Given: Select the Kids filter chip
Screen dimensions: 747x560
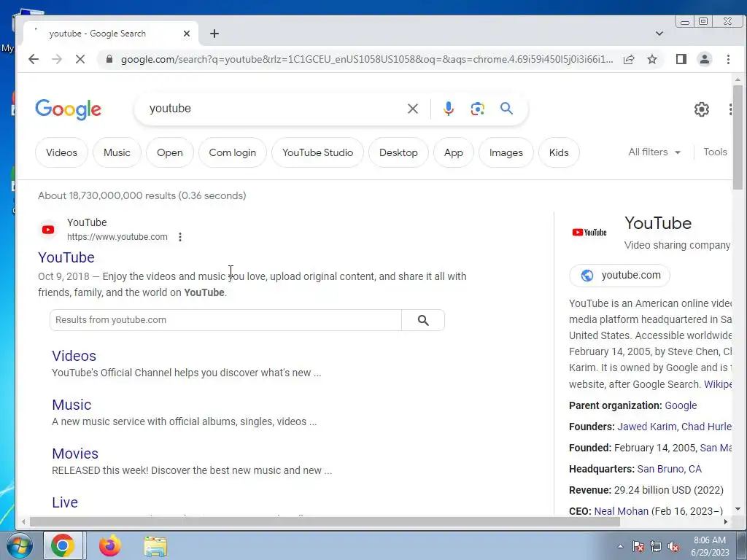Looking at the screenshot, I should click(559, 152).
